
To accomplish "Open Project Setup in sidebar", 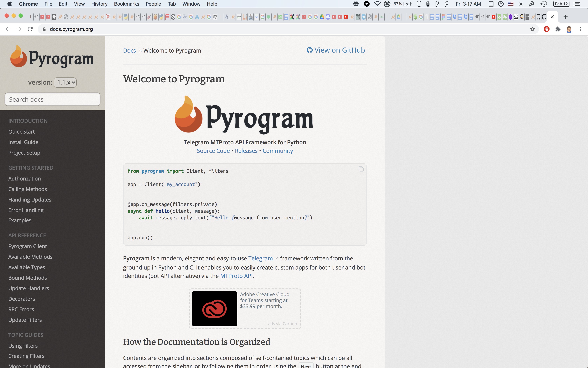I will click(24, 153).
